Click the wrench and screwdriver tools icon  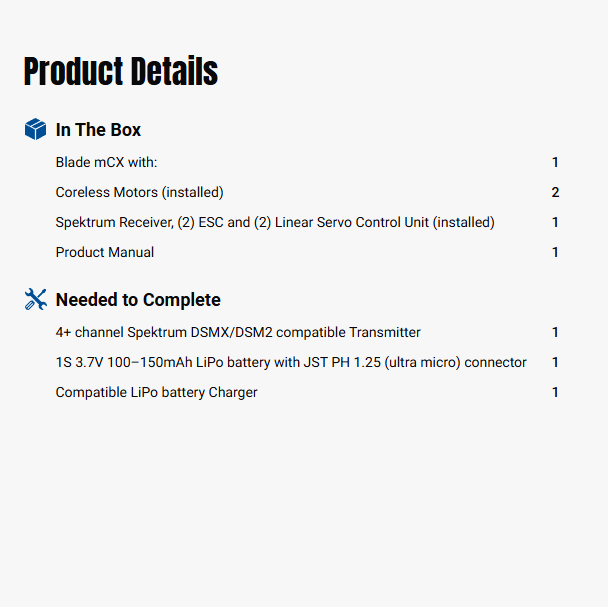(x=35, y=299)
